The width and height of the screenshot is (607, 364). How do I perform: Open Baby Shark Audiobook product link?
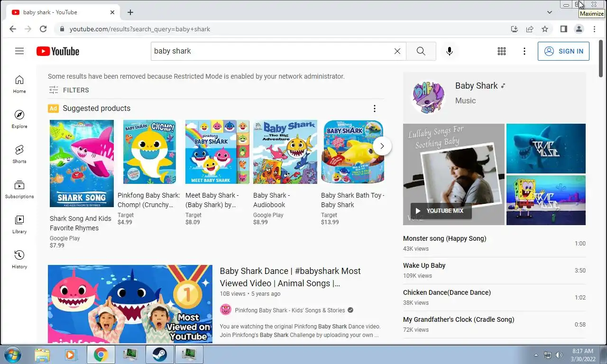tap(271, 200)
